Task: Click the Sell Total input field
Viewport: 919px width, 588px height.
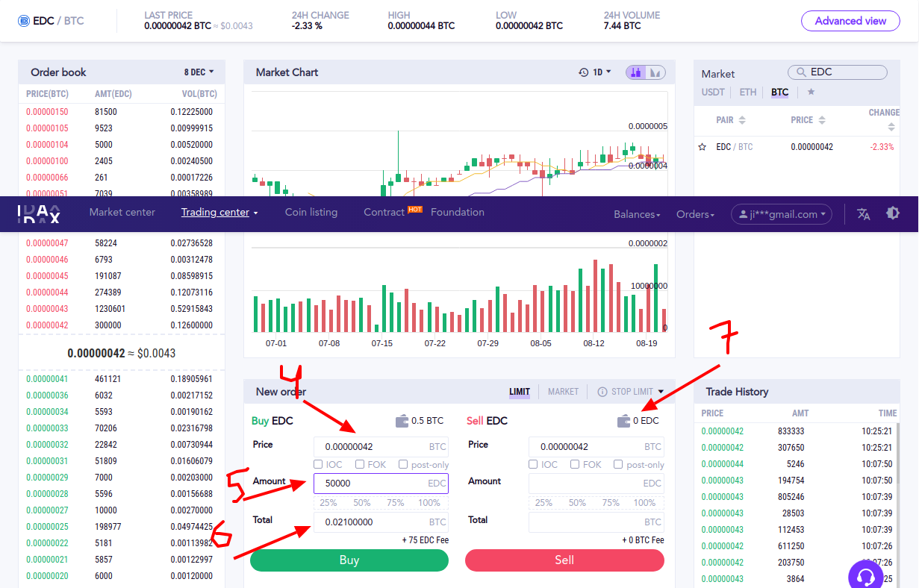Action: pyautogui.click(x=596, y=522)
